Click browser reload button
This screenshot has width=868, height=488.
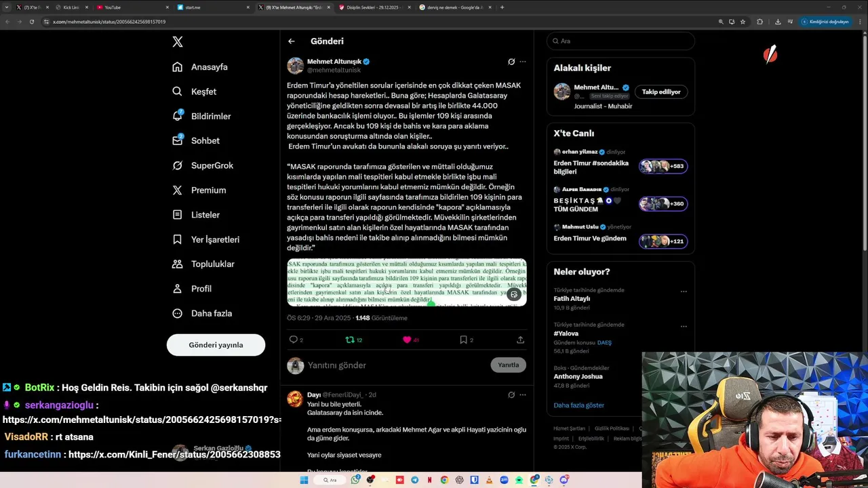click(x=31, y=22)
